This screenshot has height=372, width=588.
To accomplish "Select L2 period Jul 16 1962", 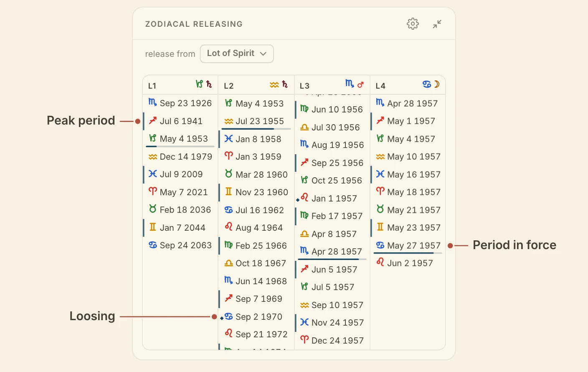I will click(256, 210).
